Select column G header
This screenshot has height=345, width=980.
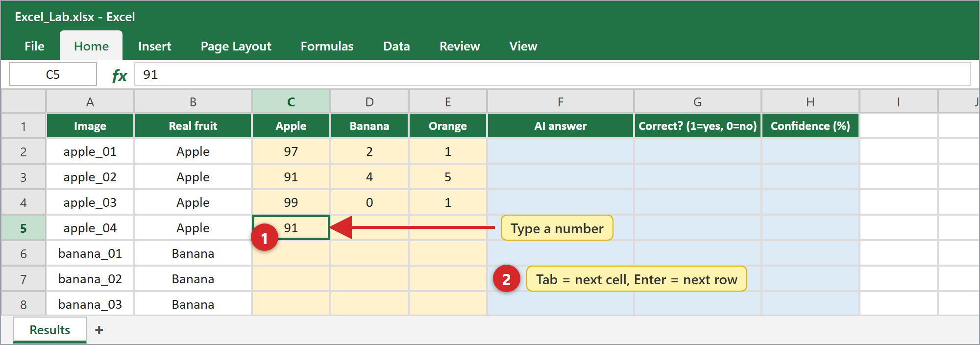698,101
